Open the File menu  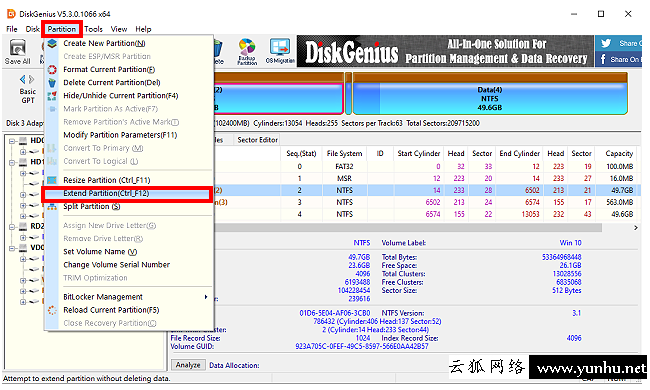click(x=12, y=29)
